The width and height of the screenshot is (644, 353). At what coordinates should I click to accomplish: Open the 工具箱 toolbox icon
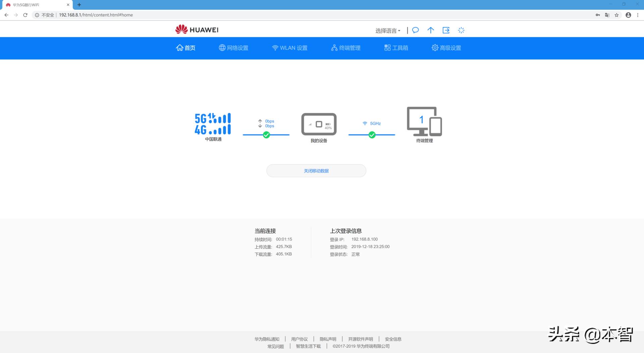(x=387, y=48)
